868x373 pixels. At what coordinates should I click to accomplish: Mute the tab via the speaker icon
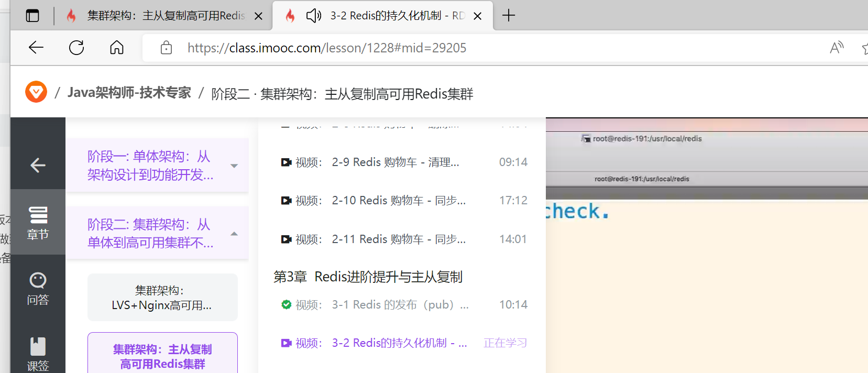pos(314,16)
